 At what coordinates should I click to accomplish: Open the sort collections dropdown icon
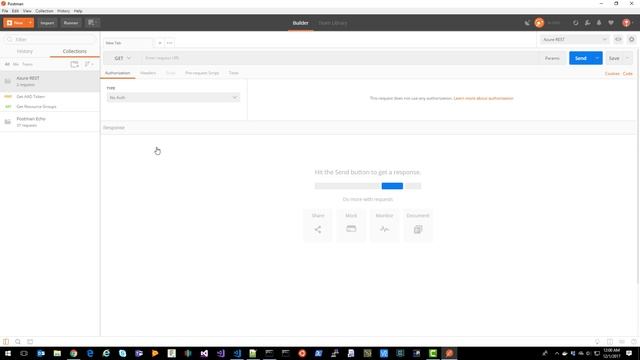click(89, 64)
